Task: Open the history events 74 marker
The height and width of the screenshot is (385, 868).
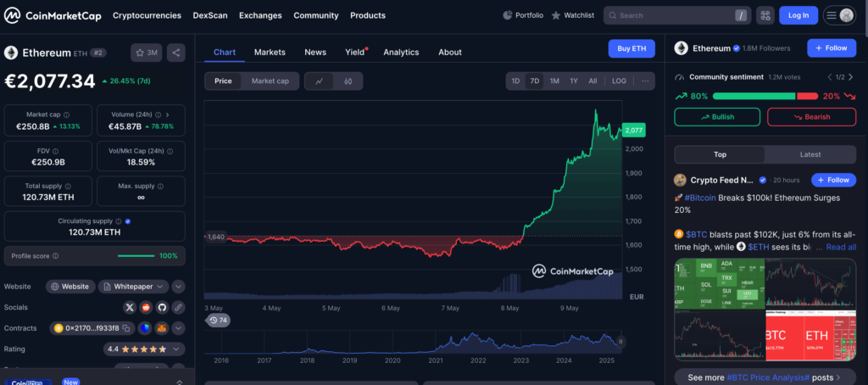Action: [x=218, y=321]
